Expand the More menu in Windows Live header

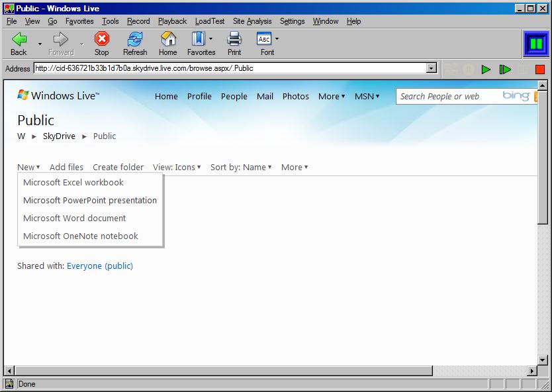pos(332,97)
